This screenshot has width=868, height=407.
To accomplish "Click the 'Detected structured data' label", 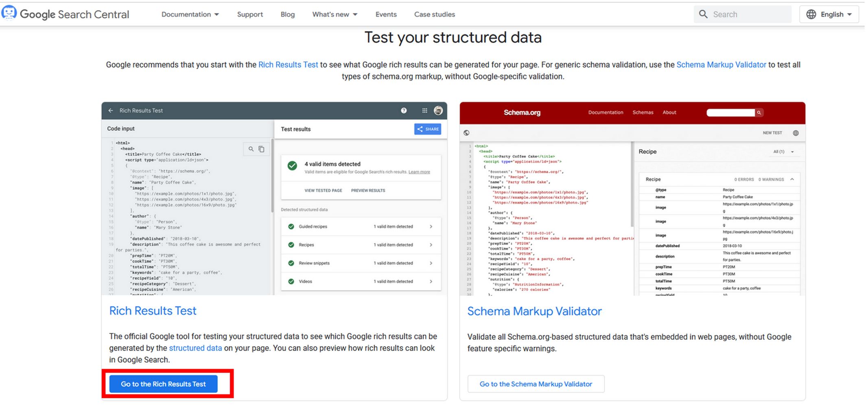I will click(x=304, y=209).
